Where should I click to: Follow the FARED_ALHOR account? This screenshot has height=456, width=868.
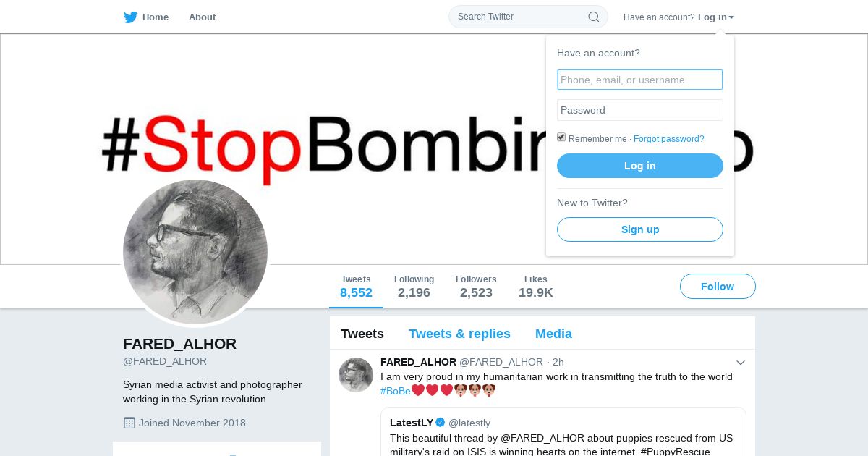pos(718,287)
